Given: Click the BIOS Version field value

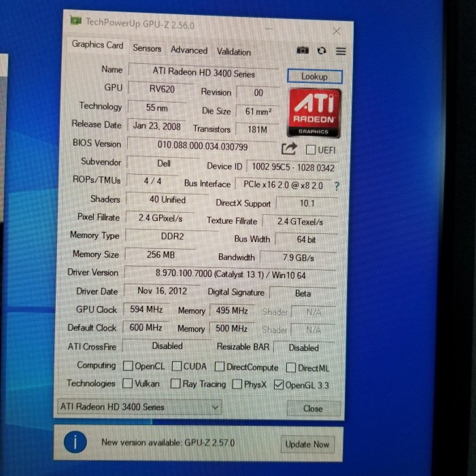Looking at the screenshot, I should [202, 146].
